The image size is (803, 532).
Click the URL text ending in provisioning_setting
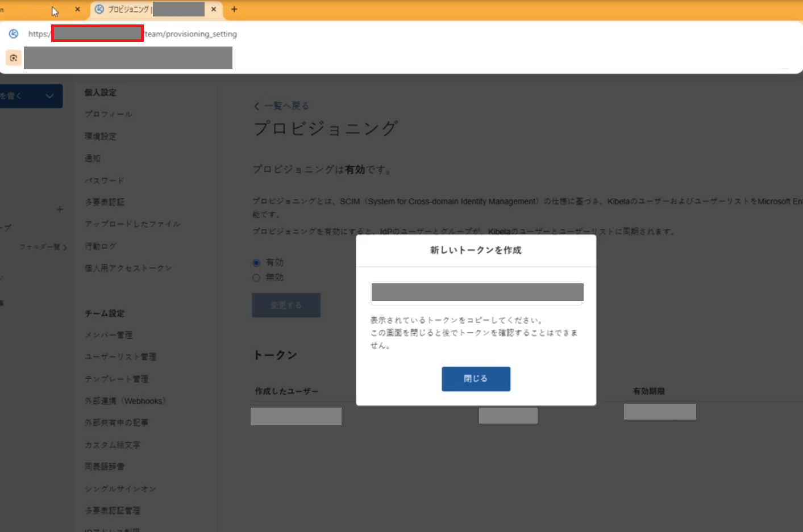tap(191, 34)
